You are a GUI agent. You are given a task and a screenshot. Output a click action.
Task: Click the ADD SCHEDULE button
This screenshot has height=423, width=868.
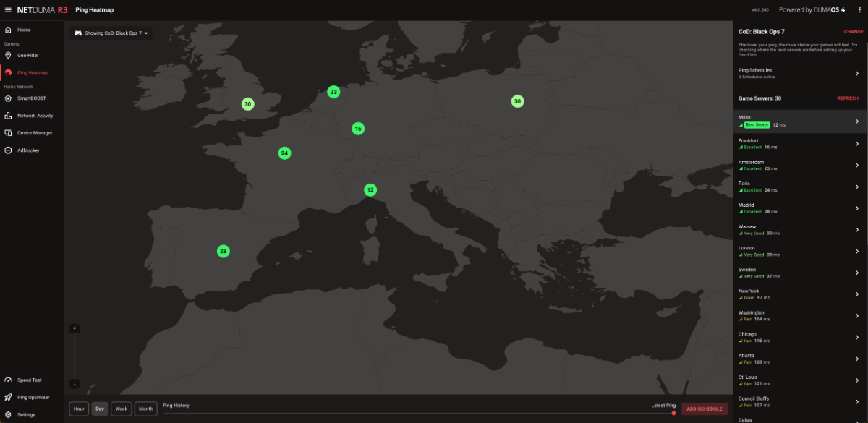705,409
